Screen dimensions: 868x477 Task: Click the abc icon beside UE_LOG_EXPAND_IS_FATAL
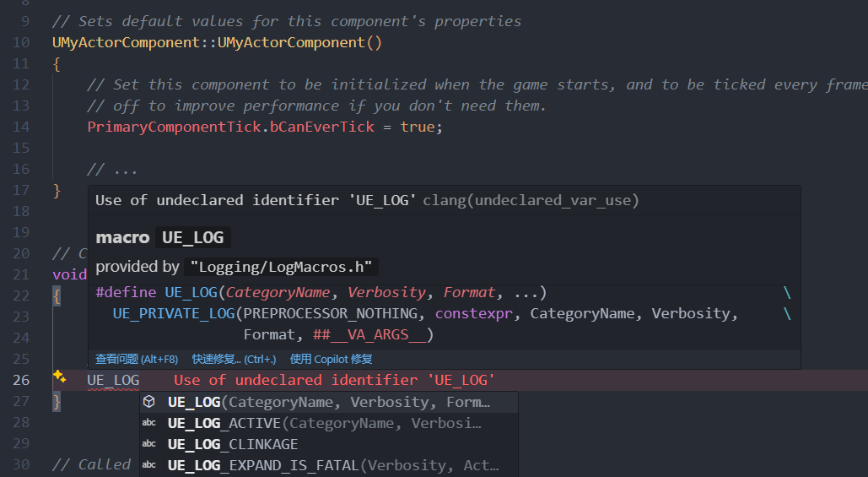[149, 465]
